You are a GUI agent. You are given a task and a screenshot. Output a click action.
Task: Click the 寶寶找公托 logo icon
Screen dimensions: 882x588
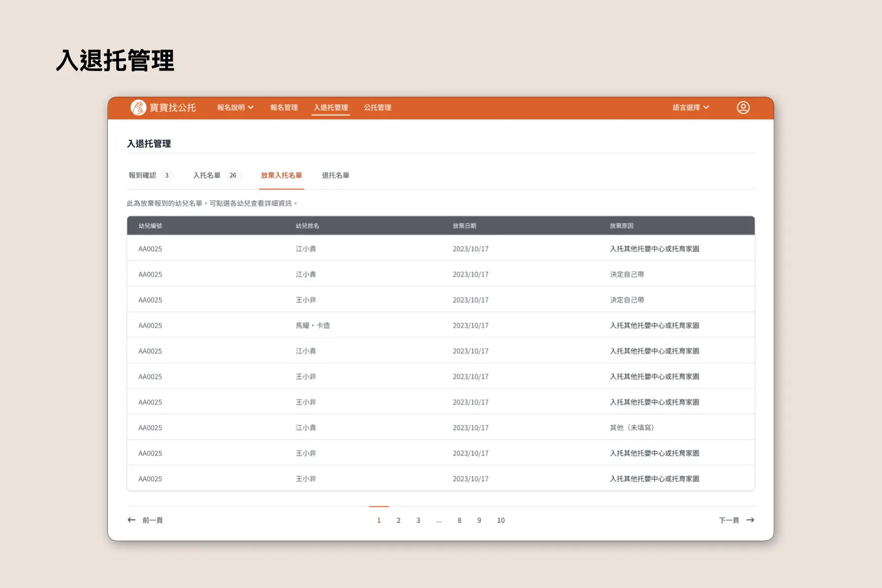point(138,107)
